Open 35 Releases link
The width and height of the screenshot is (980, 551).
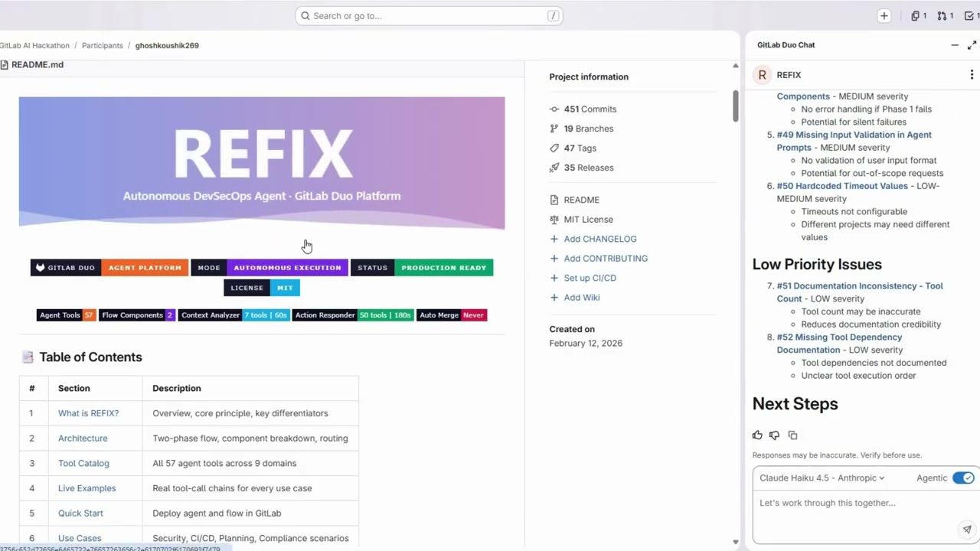(588, 168)
